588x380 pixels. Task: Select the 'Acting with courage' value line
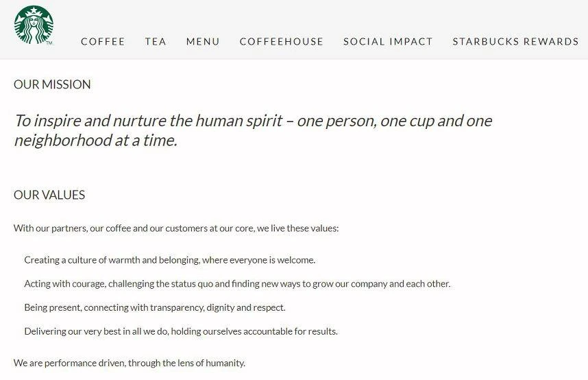(x=237, y=283)
